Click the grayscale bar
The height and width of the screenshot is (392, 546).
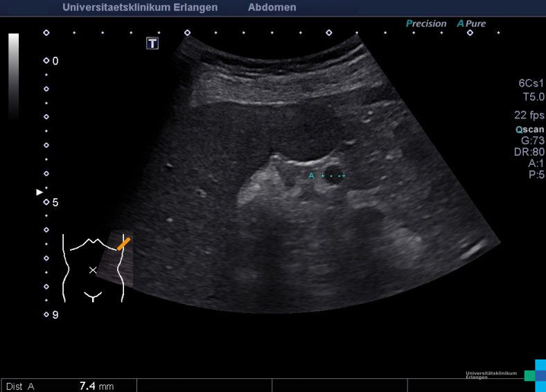click(x=14, y=76)
